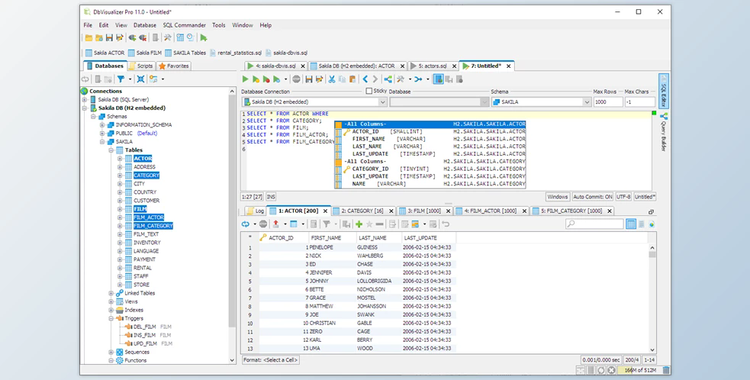750x380 pixels.
Task: Switch to the 2: CATEGORY [16] result tab
Action: [362, 211]
